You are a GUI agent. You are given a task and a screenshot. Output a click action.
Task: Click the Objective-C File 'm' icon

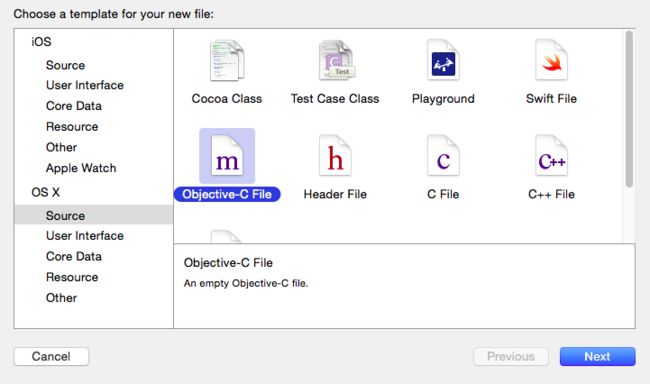click(227, 156)
